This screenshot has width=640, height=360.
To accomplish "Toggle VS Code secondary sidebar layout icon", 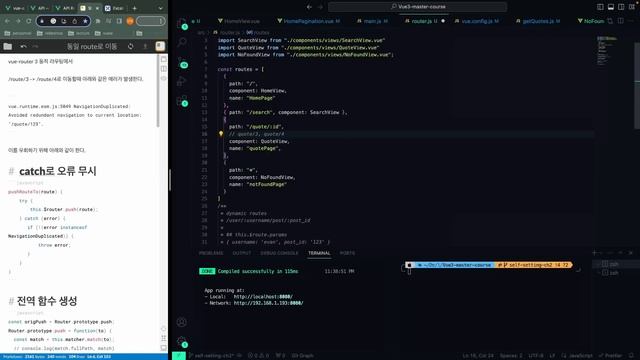I will pyautogui.click(x=621, y=7).
